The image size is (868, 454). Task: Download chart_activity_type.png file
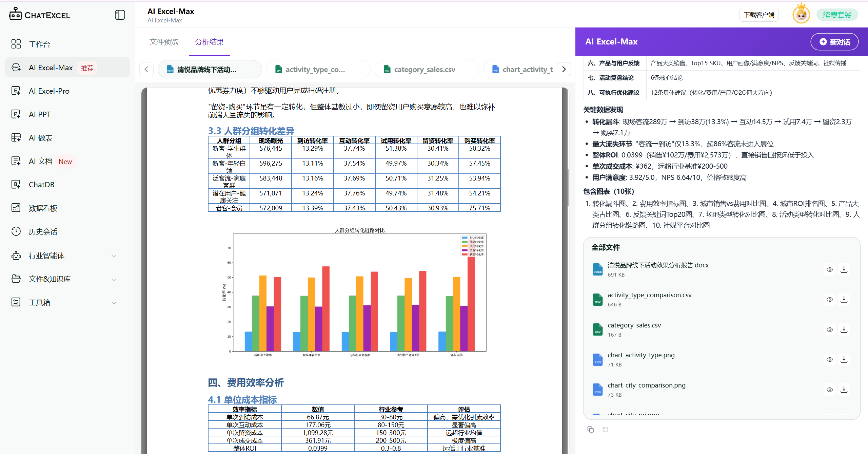(844, 360)
